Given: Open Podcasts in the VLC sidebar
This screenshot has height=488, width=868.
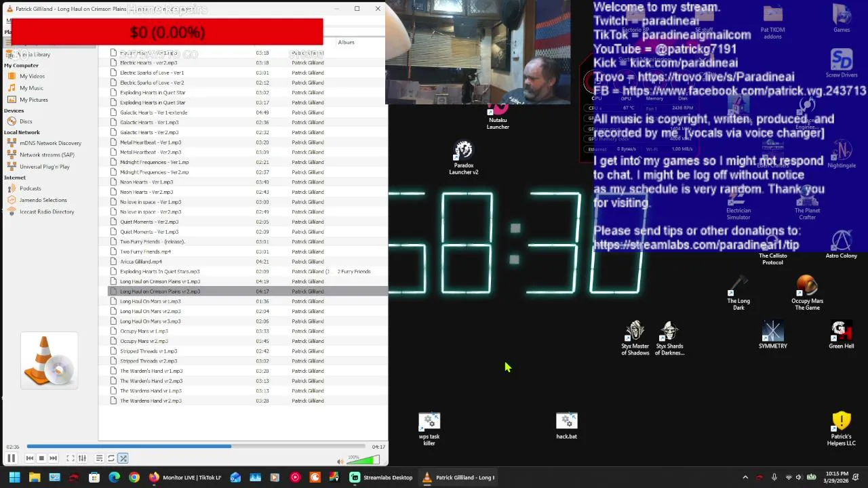Looking at the screenshot, I should click(31, 188).
